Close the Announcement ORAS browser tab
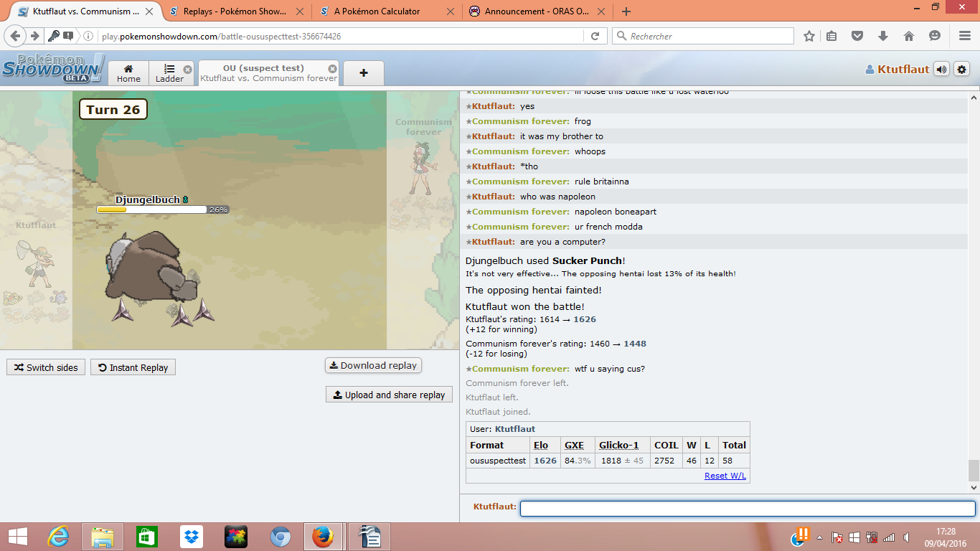980x551 pixels. coord(601,11)
